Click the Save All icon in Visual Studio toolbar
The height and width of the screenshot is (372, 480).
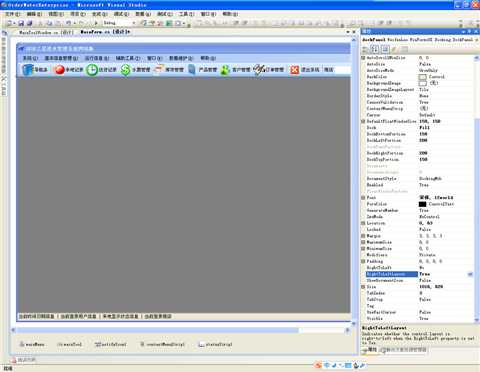[29, 23]
